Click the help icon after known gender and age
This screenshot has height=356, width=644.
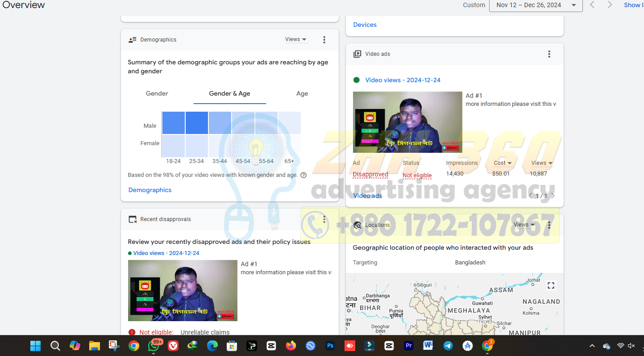click(x=303, y=175)
